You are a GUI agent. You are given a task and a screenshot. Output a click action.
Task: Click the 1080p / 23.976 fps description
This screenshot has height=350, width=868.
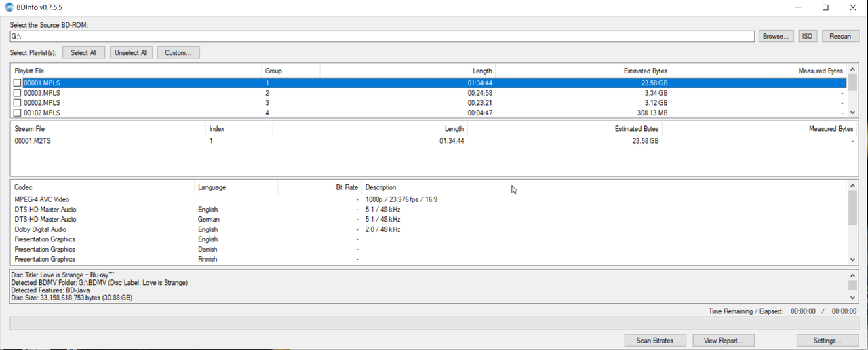(401, 199)
